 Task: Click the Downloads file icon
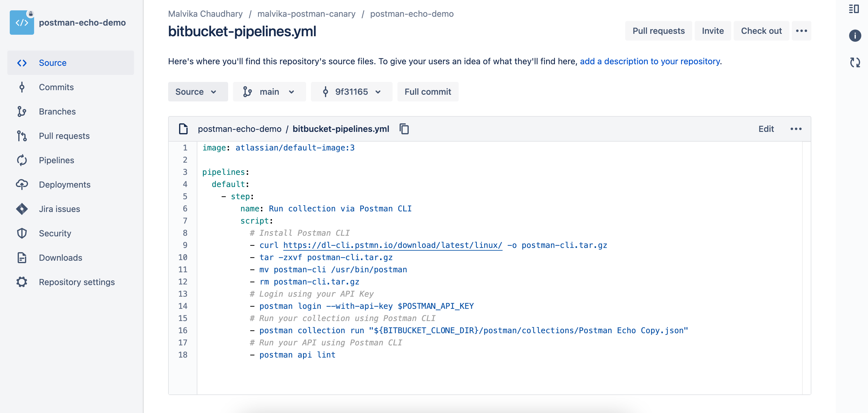(x=22, y=258)
